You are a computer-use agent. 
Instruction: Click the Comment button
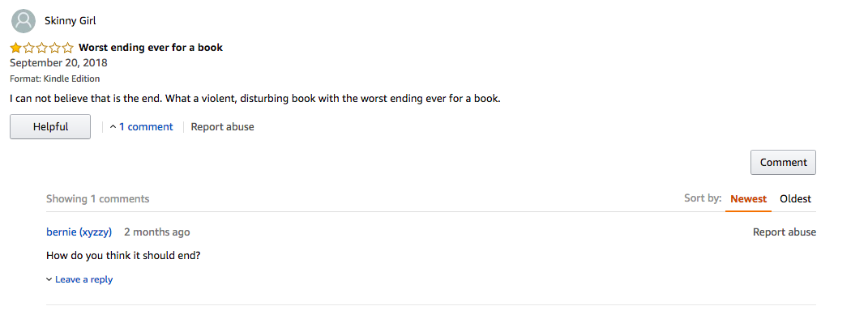[783, 163]
